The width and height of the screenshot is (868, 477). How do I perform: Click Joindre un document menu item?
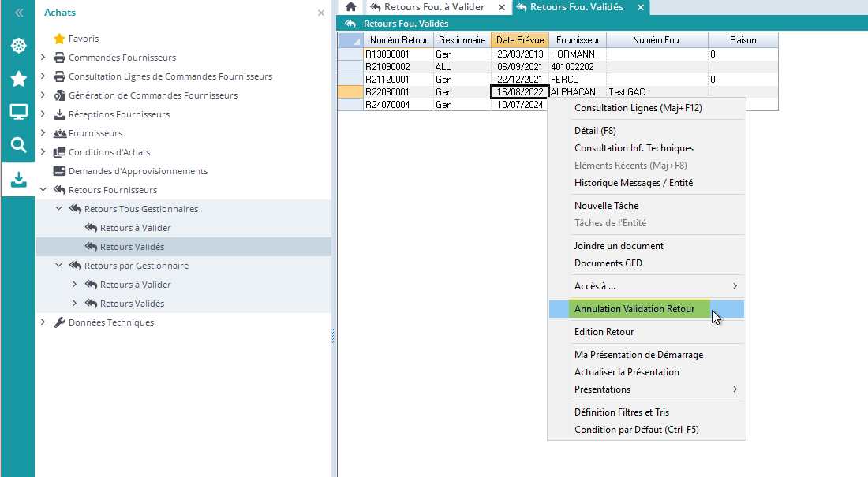point(619,246)
